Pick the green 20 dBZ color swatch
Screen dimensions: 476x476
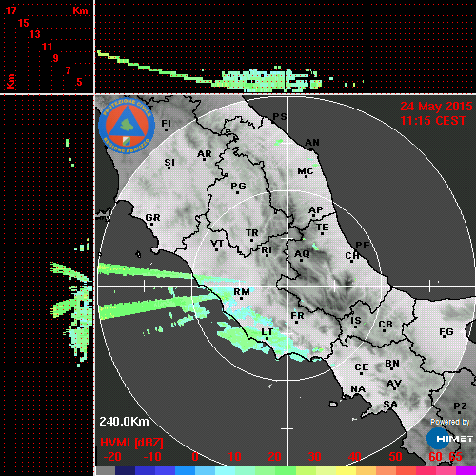tap(285, 470)
